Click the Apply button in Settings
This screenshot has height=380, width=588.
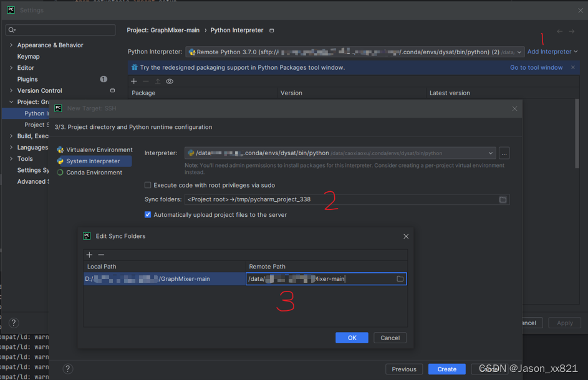click(564, 323)
